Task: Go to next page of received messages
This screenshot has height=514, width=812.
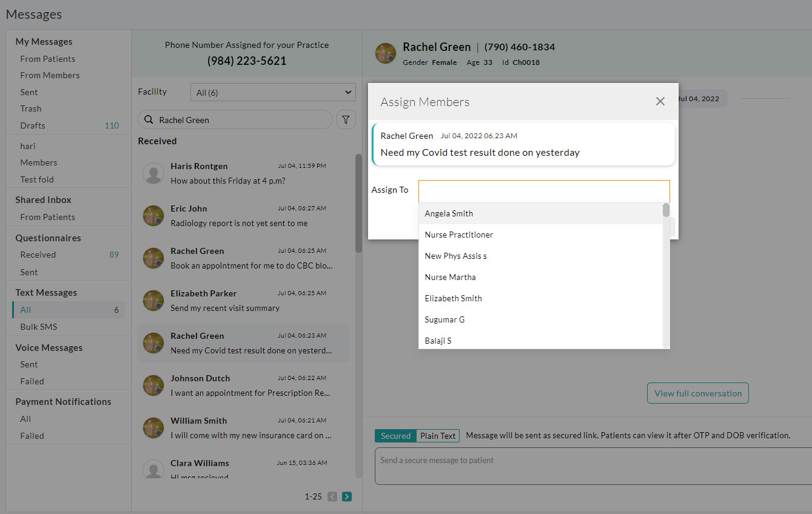Action: pyautogui.click(x=346, y=496)
